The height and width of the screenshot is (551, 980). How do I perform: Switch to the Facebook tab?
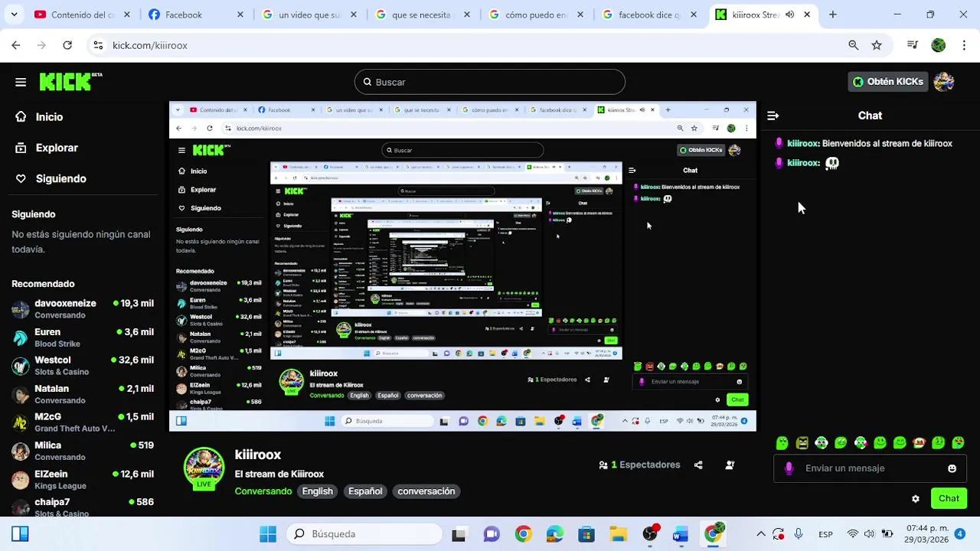(x=196, y=15)
